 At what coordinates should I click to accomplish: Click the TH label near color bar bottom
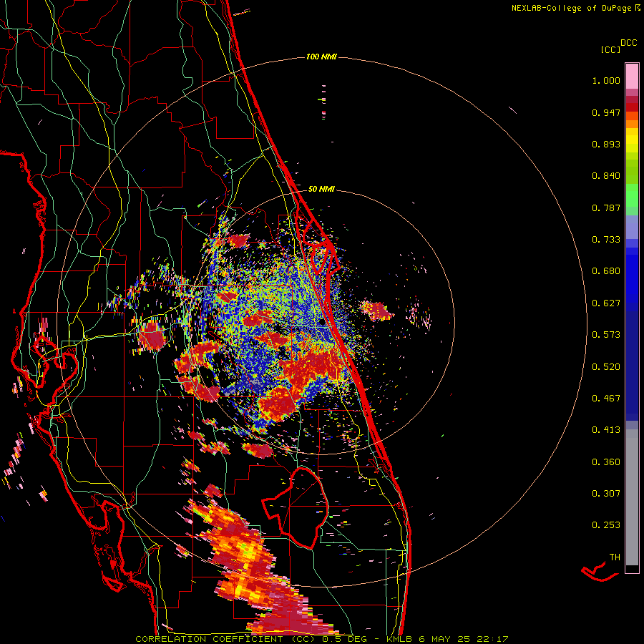pyautogui.click(x=615, y=557)
